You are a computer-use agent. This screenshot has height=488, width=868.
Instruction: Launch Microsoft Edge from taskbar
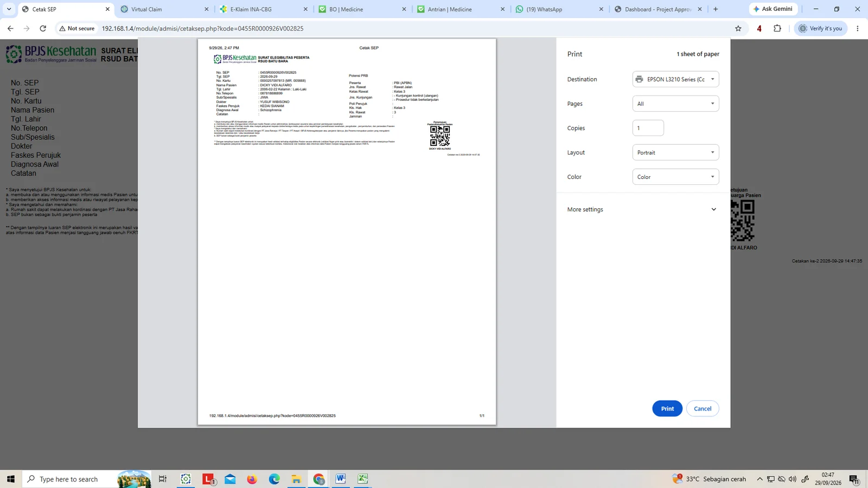[x=274, y=479]
